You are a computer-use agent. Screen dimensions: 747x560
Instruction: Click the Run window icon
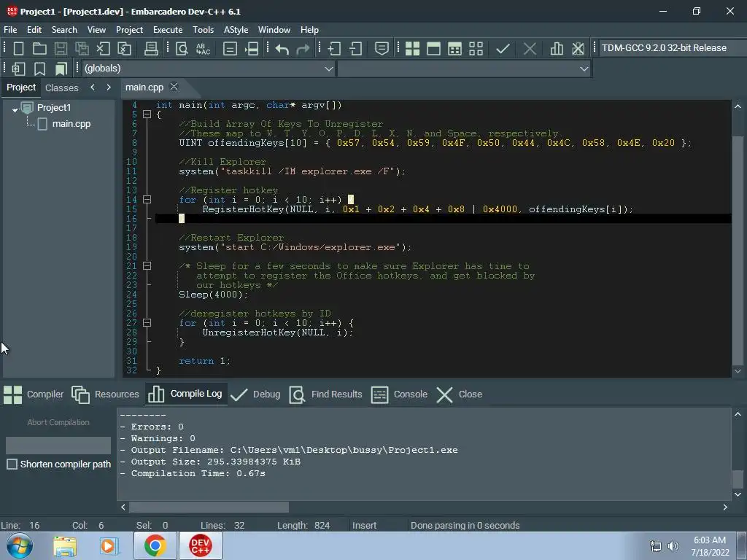pyautogui.click(x=433, y=48)
